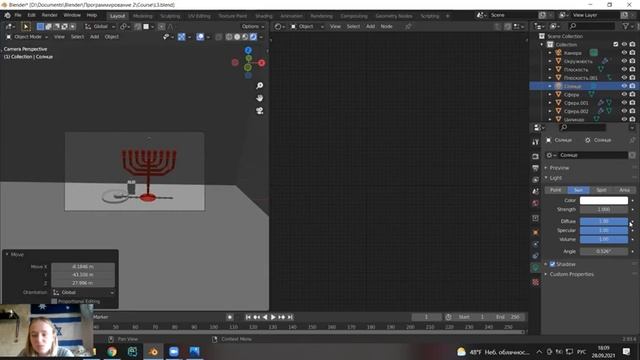Select wireframe viewport shading icon

coord(229,37)
